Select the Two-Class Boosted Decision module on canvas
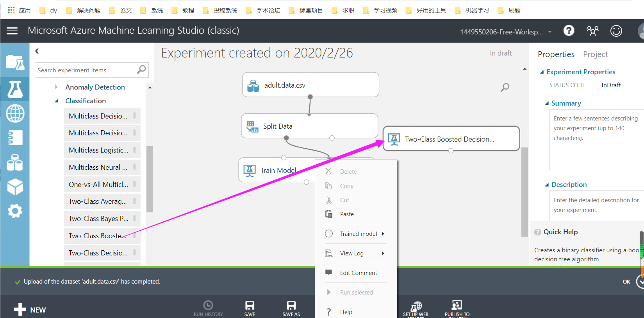 click(x=451, y=138)
